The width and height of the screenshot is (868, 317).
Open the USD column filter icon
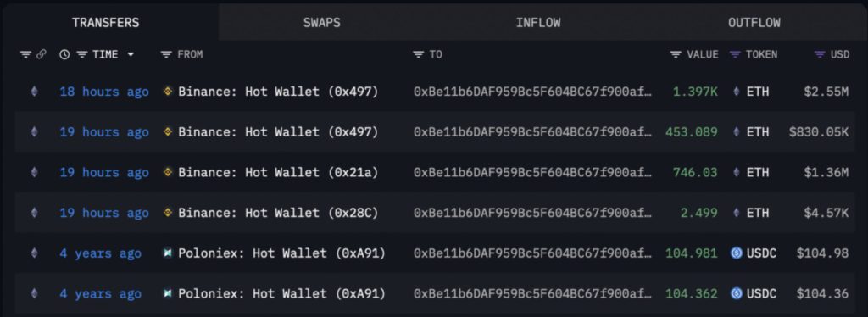point(820,54)
